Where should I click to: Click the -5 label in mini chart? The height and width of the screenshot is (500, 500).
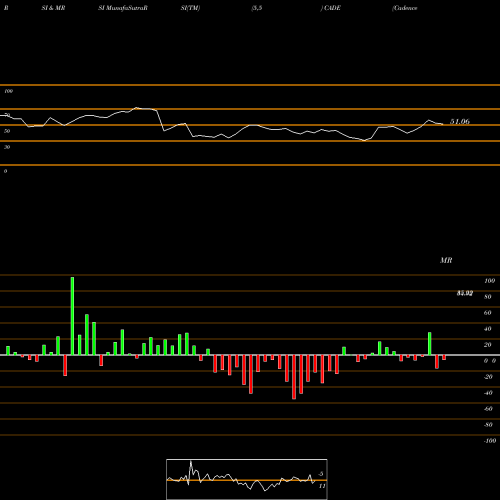pyautogui.click(x=321, y=474)
